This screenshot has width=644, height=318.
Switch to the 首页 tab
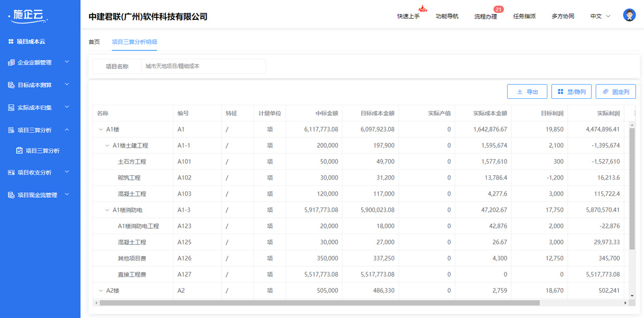94,42
